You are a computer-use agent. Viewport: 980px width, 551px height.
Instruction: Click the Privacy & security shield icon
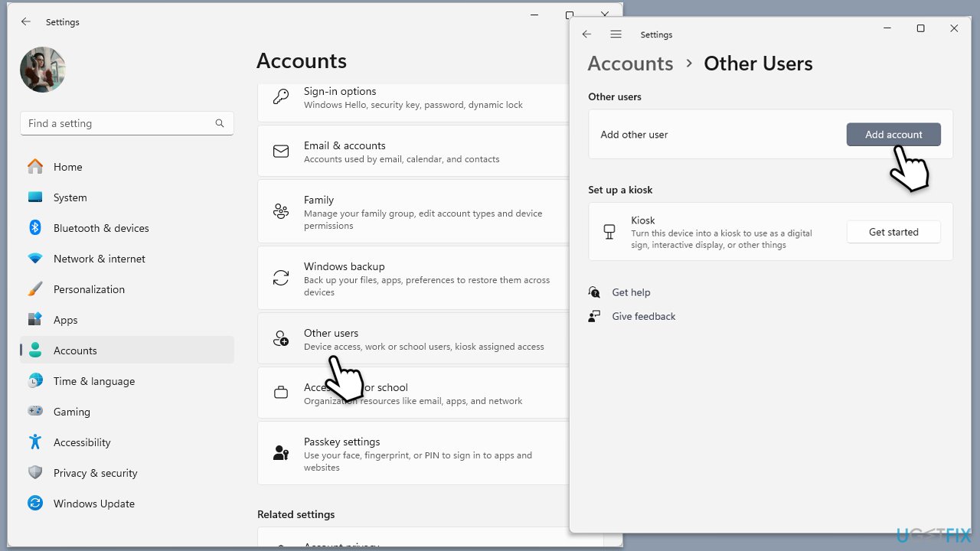pos(35,473)
